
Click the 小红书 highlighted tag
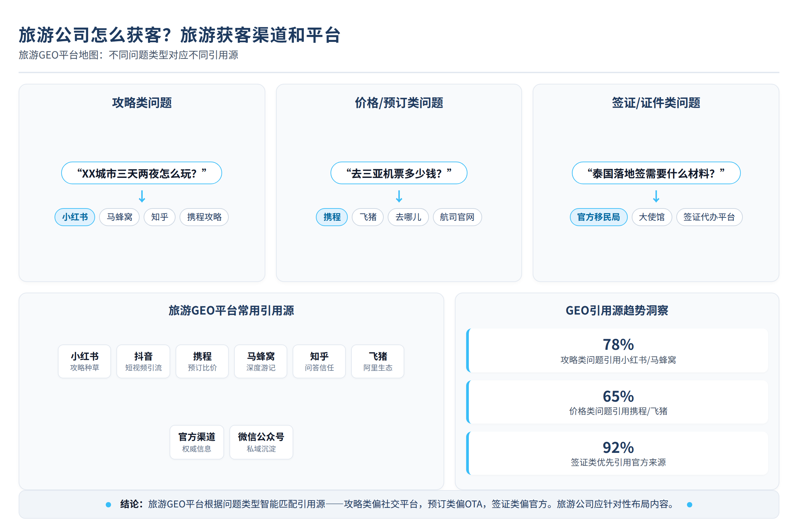tap(74, 217)
